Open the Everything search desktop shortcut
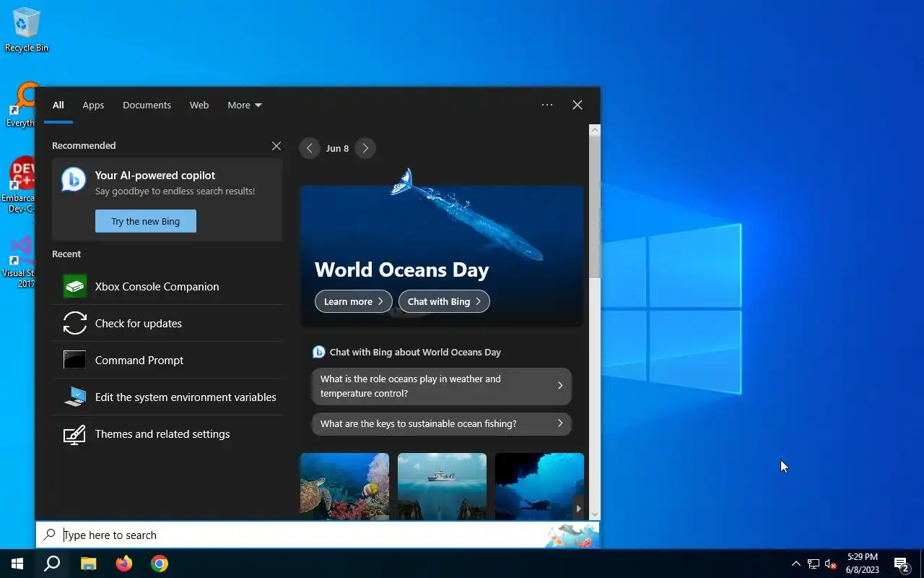The width and height of the screenshot is (924, 578). pos(22,105)
